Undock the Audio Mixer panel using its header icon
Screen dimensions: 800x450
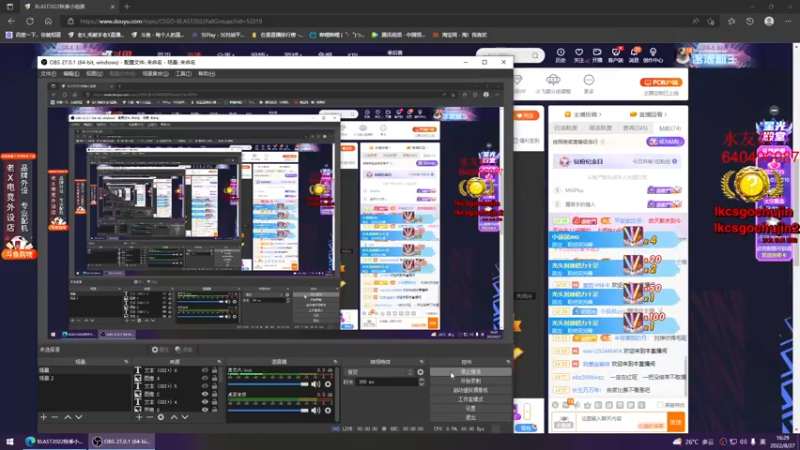coord(335,362)
